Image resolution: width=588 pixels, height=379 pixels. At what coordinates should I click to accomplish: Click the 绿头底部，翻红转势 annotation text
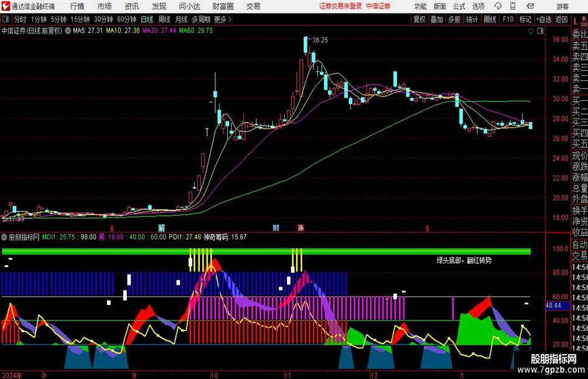coord(464,260)
